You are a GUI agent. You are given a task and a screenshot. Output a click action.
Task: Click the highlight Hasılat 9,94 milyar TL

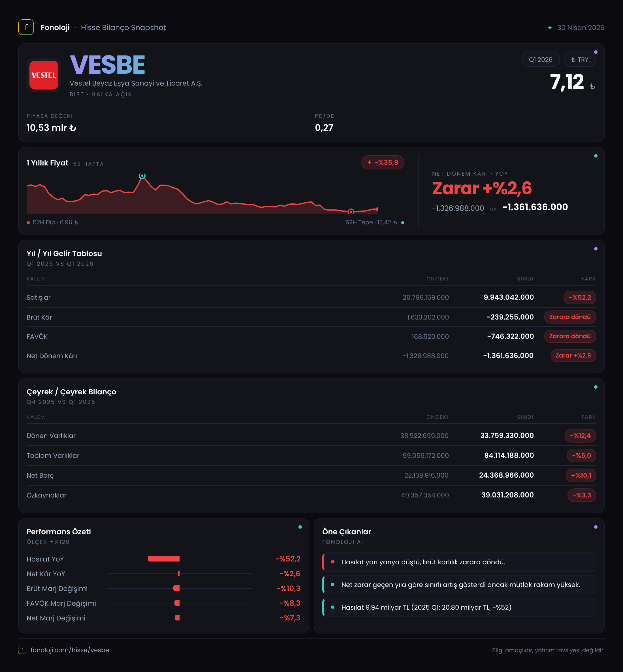pyautogui.click(x=459, y=607)
